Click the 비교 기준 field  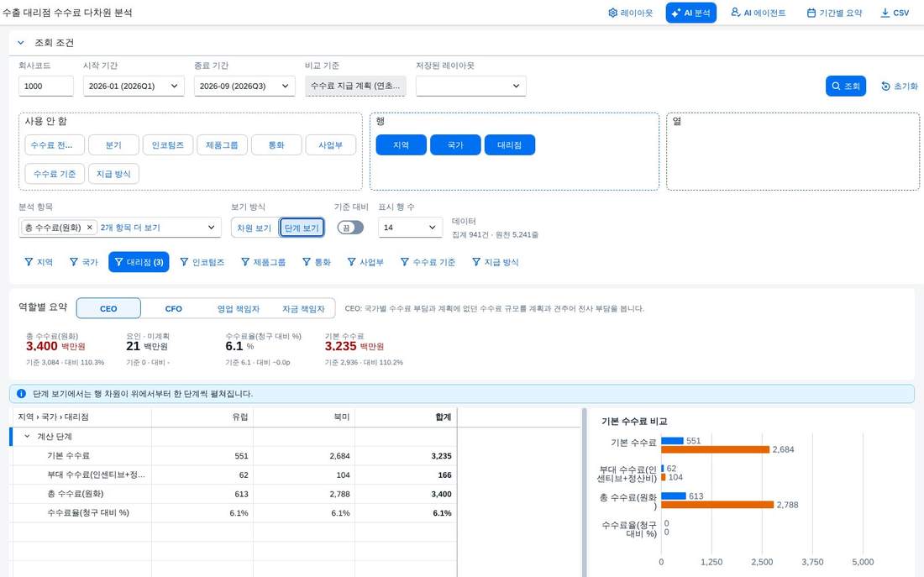pyautogui.click(x=355, y=86)
